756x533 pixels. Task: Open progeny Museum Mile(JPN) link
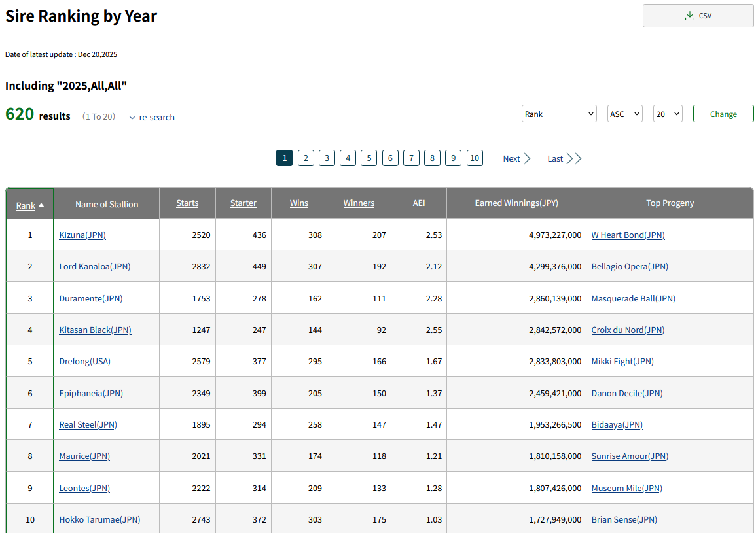pyautogui.click(x=627, y=489)
